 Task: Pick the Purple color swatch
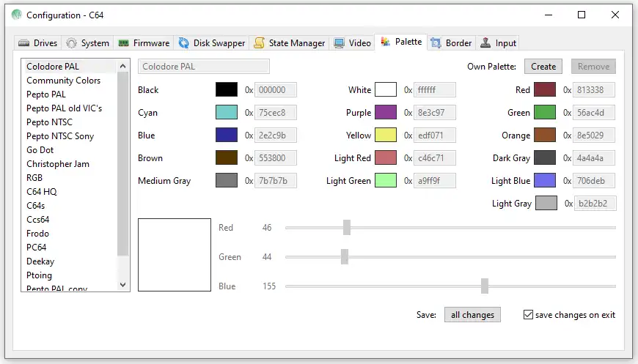point(386,113)
